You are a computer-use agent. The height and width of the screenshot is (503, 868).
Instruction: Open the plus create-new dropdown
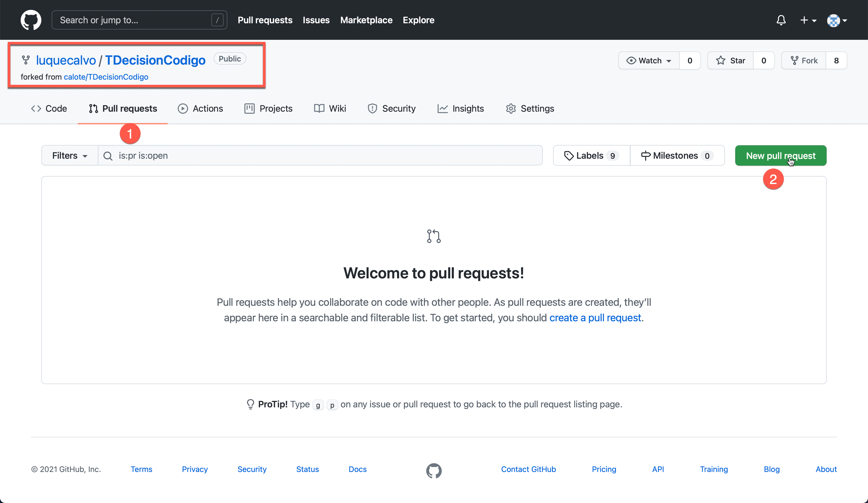click(808, 20)
